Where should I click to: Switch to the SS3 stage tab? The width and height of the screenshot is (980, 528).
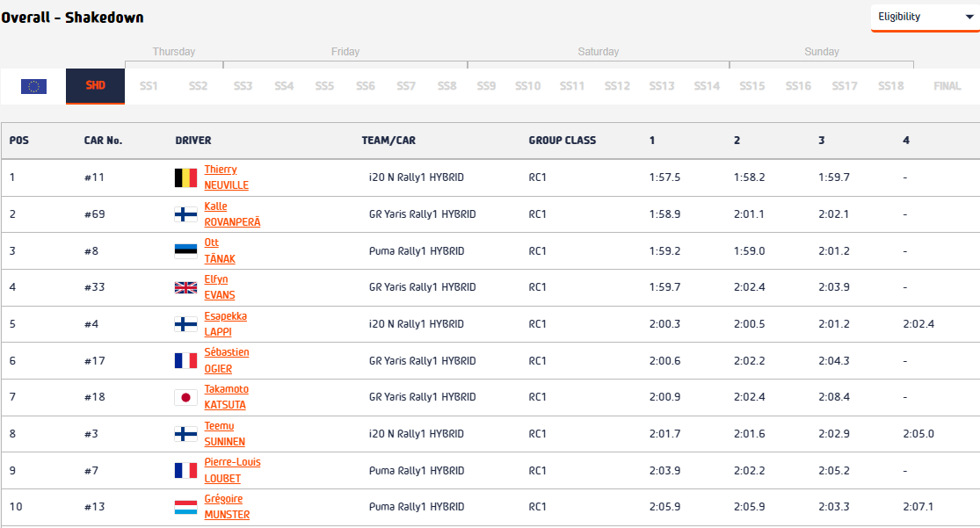pos(243,86)
